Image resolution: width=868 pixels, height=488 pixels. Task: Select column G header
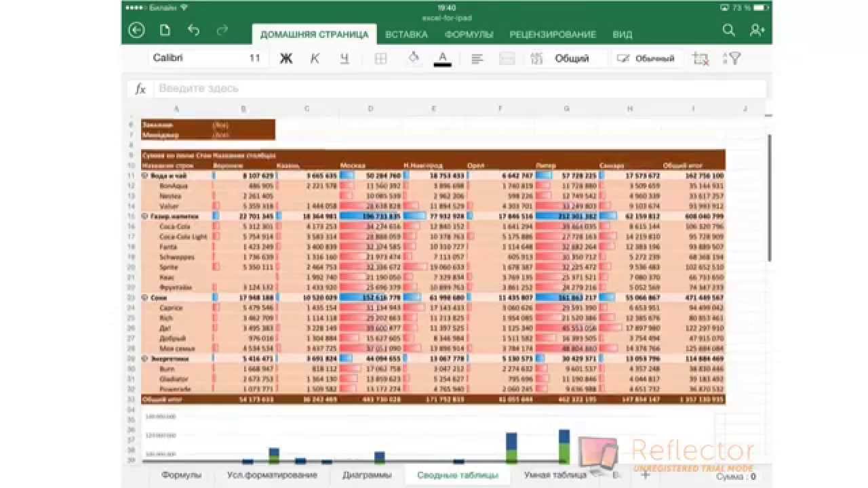coord(567,108)
